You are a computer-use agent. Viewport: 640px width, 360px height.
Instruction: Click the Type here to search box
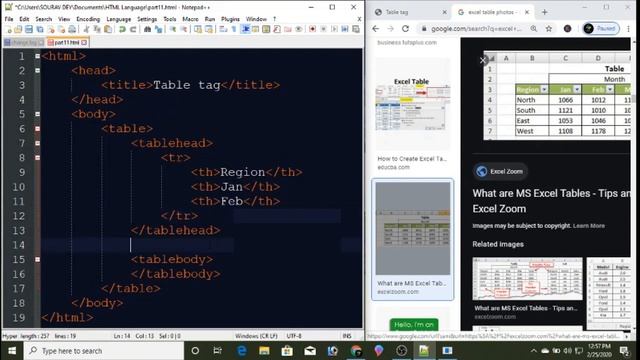click(104, 351)
